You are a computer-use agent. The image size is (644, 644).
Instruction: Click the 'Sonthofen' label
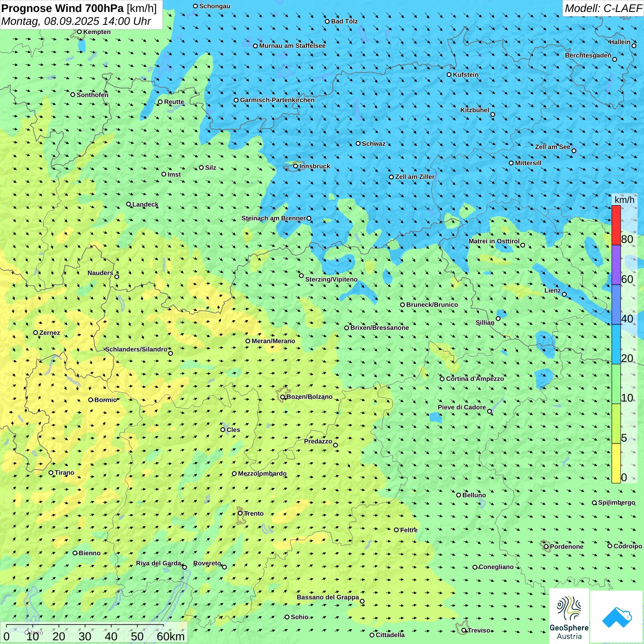(x=92, y=95)
